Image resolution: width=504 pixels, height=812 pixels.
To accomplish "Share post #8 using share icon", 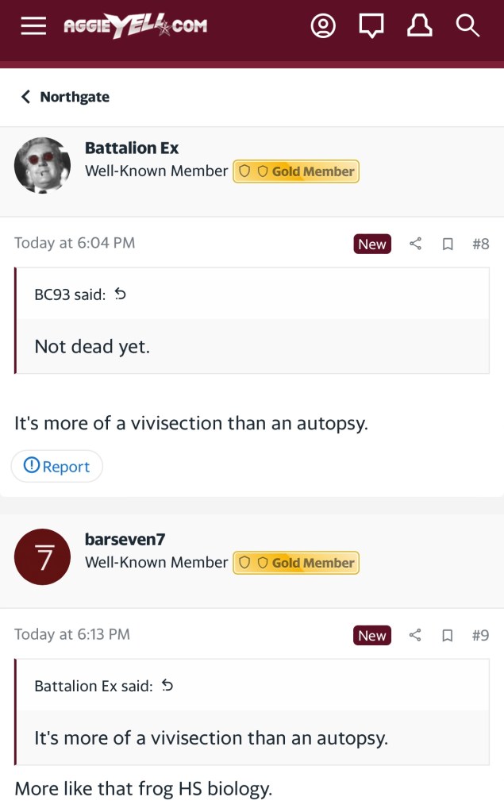I will (415, 244).
